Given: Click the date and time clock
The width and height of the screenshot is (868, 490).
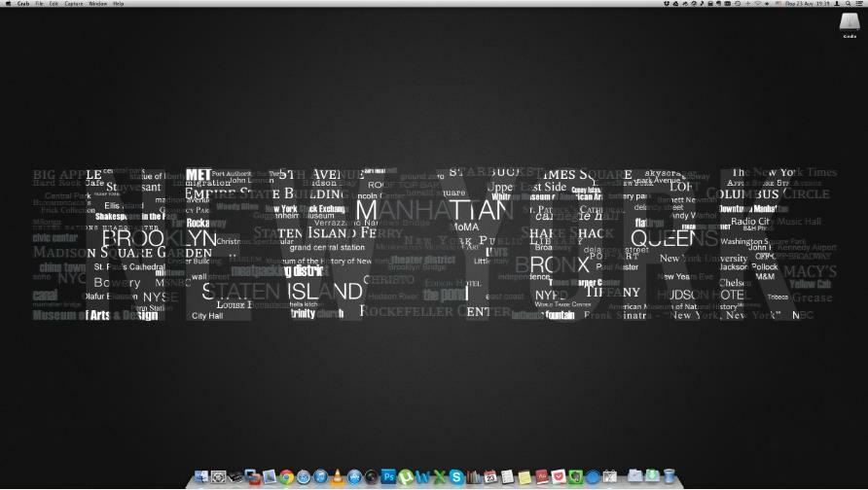Looking at the screenshot, I should coord(808,3).
